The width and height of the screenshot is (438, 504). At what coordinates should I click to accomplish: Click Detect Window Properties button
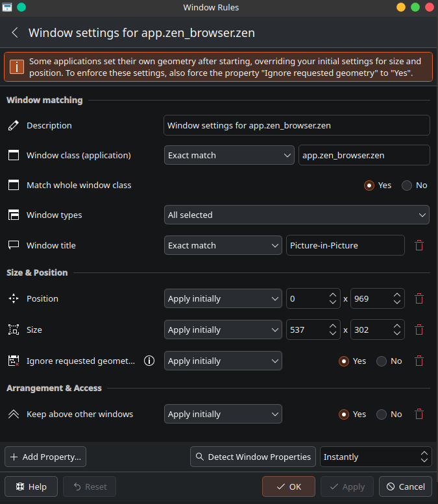pos(253,457)
